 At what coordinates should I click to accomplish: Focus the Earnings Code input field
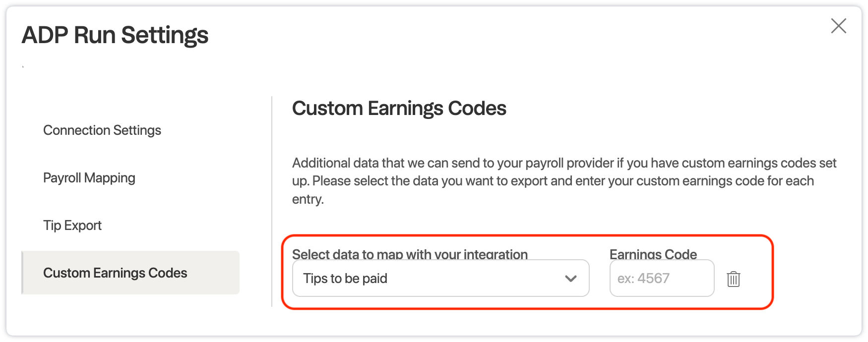(662, 279)
